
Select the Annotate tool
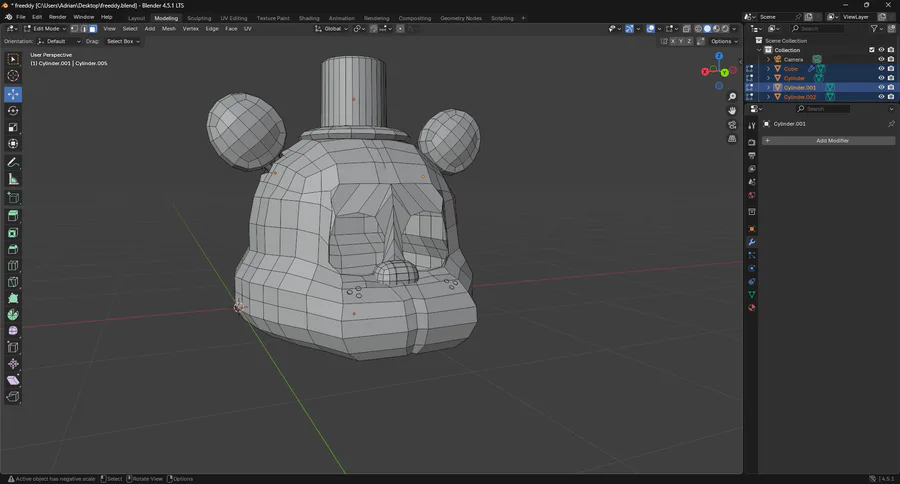coord(13,163)
